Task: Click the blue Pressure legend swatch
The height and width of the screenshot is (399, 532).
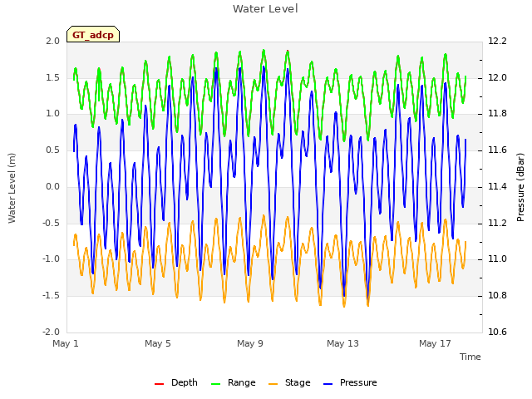Action: 328,384
